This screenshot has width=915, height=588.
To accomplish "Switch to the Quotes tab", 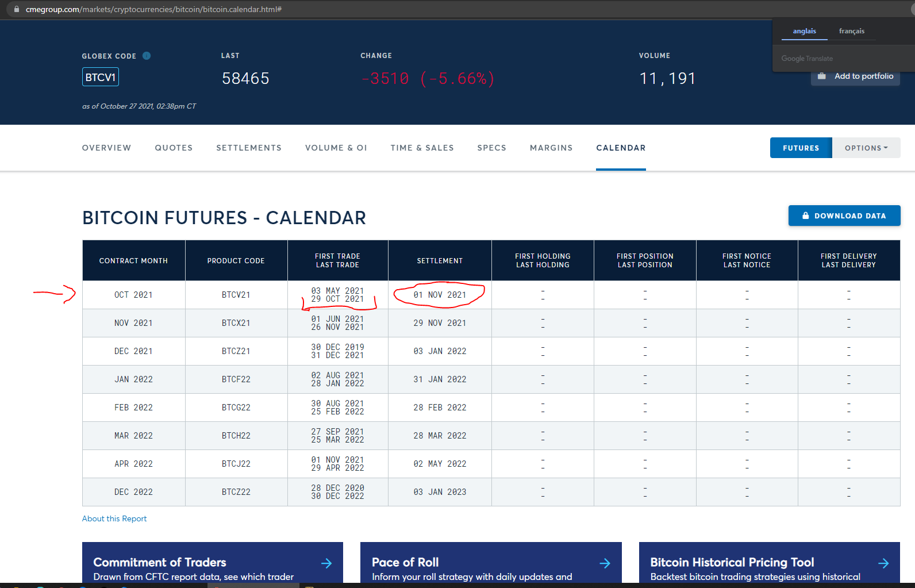I will [x=174, y=148].
